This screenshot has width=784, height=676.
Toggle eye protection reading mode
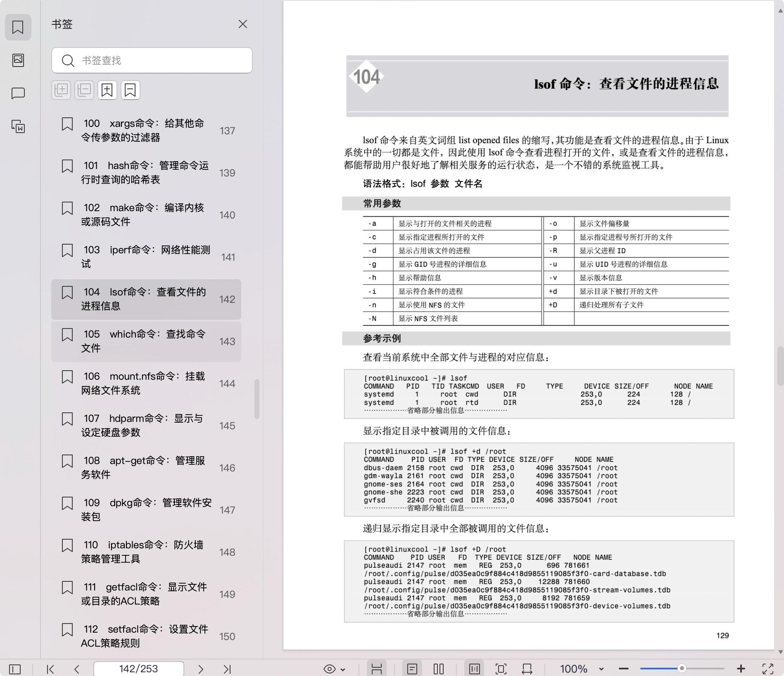tap(329, 669)
